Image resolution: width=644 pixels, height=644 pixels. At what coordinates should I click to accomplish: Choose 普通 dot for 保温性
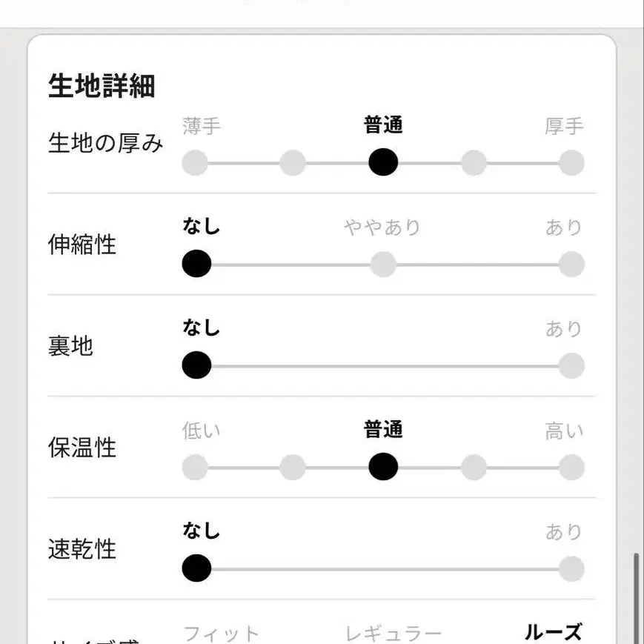point(383,467)
